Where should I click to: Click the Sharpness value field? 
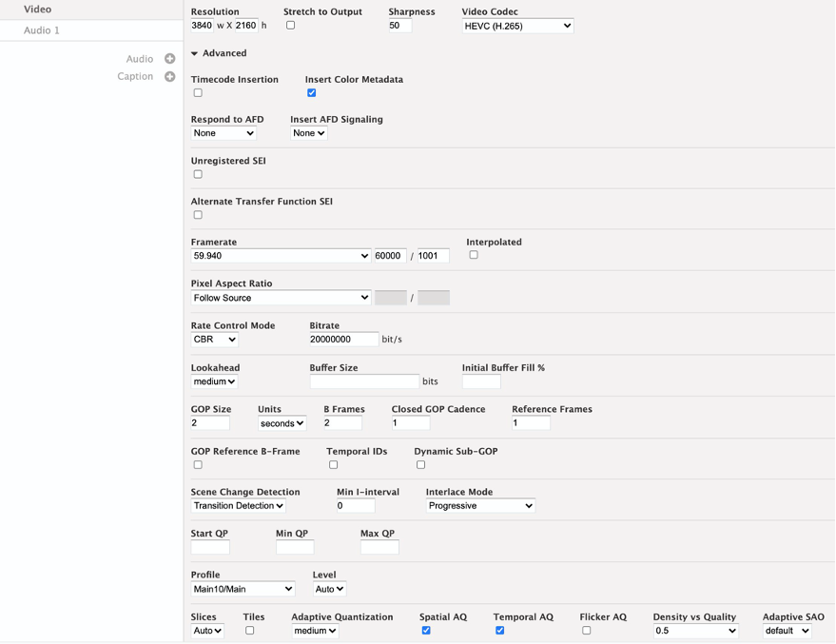[399, 26]
